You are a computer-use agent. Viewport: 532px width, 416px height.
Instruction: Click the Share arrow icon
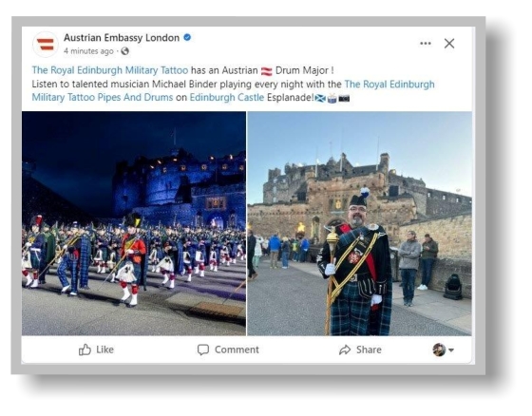(345, 350)
